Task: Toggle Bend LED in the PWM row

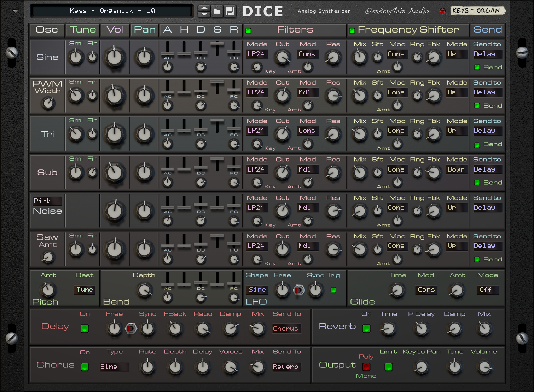Action: click(x=477, y=105)
